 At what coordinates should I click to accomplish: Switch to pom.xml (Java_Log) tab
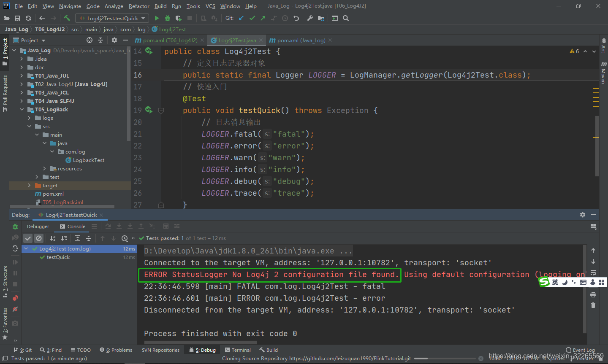tap(301, 40)
